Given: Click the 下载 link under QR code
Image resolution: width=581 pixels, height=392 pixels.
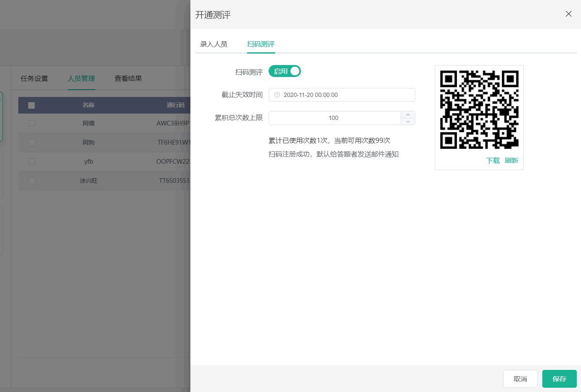Looking at the screenshot, I should 493,160.
